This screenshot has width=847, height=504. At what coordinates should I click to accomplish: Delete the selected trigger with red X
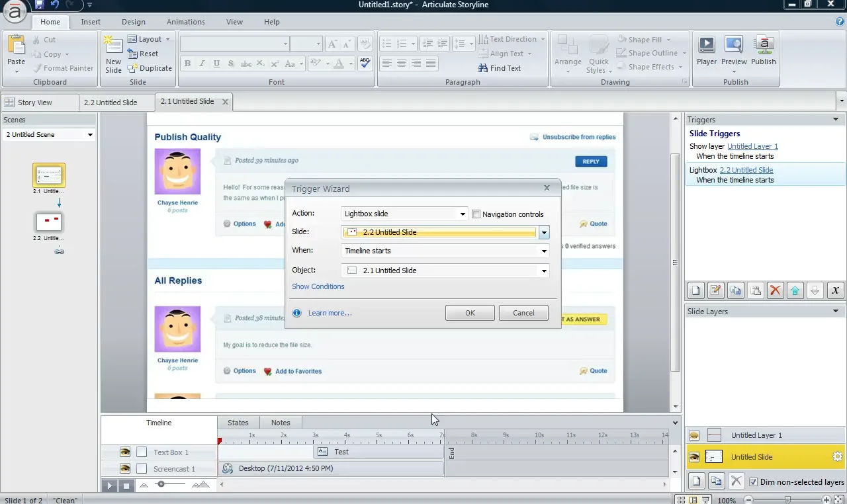(x=776, y=290)
